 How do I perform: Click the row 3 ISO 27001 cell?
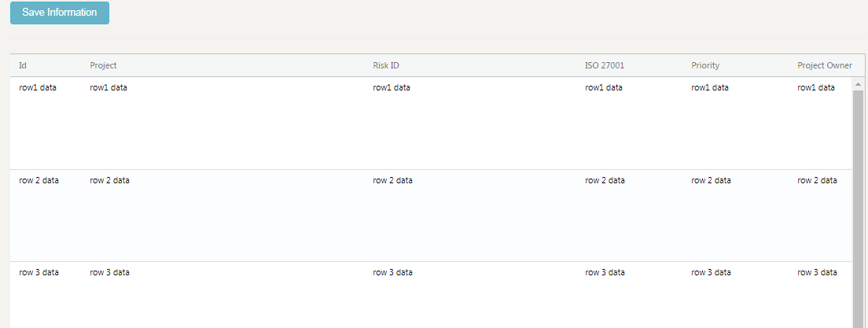[x=605, y=272]
